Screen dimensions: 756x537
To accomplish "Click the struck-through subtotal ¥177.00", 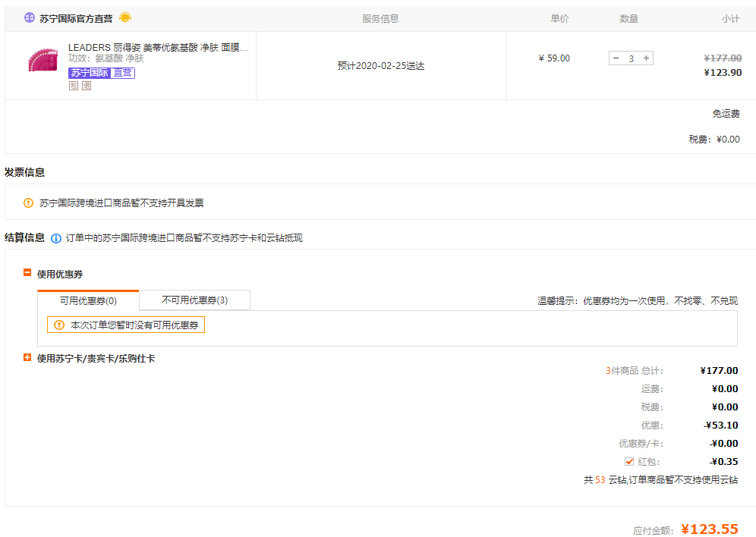I will 723,58.
